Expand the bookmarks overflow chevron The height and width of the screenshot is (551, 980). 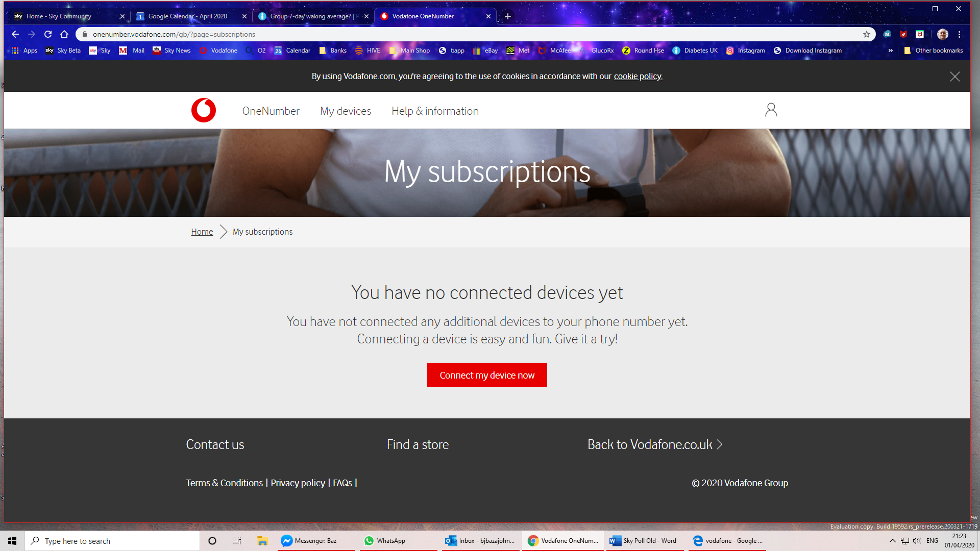(891, 51)
